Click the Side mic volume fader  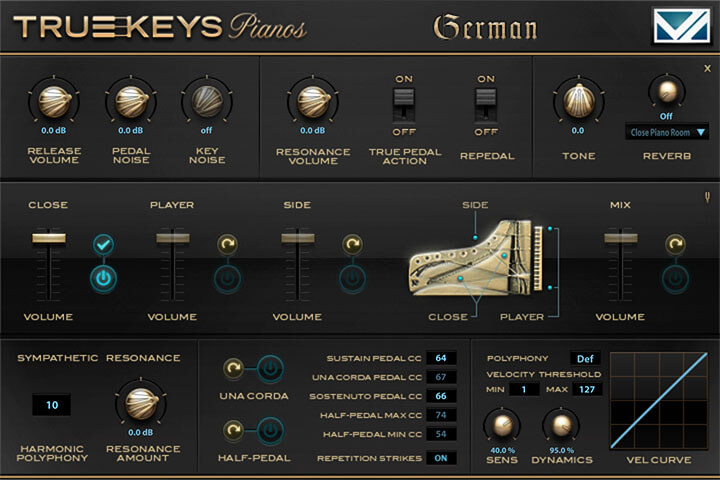point(298,237)
